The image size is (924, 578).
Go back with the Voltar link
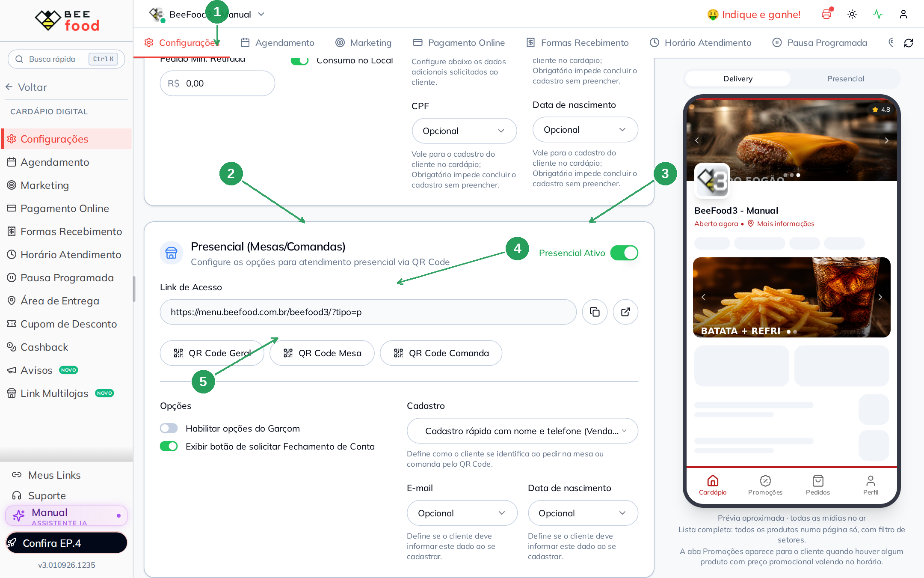27,87
